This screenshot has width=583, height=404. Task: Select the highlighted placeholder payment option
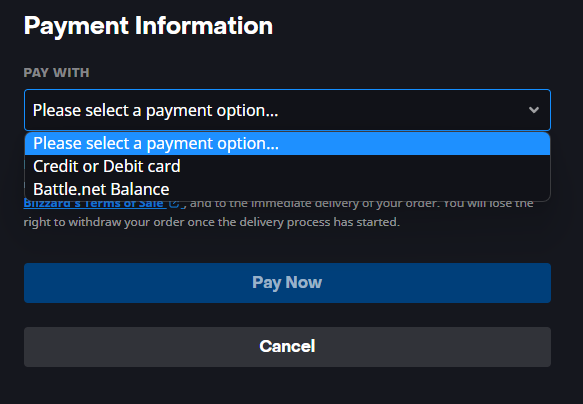coord(287,143)
